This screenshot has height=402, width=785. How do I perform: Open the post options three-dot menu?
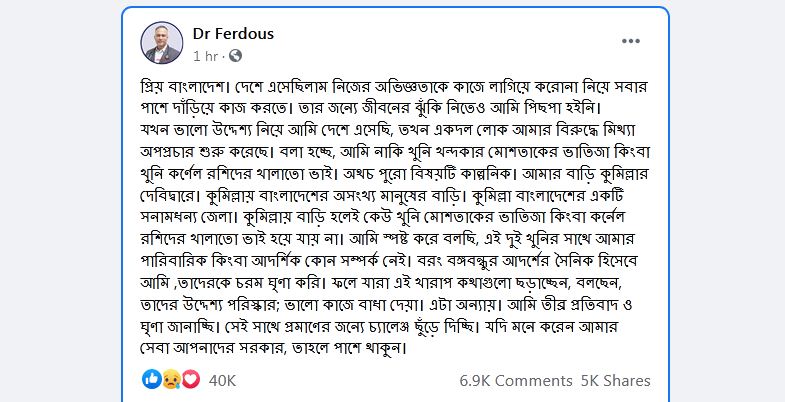click(x=631, y=41)
